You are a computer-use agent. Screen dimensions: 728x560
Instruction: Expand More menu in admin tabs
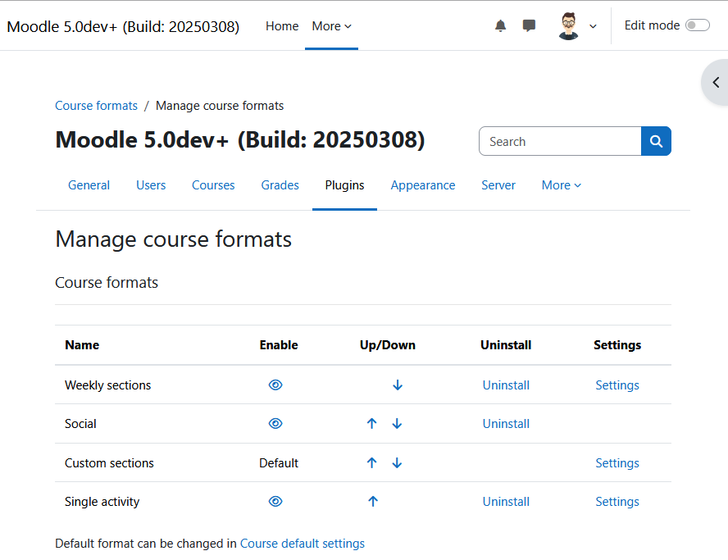(x=561, y=185)
